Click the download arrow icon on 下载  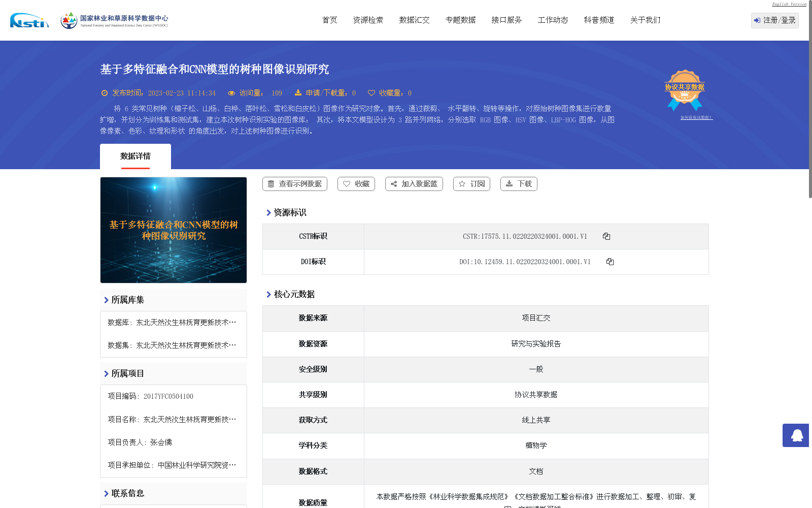pos(510,184)
